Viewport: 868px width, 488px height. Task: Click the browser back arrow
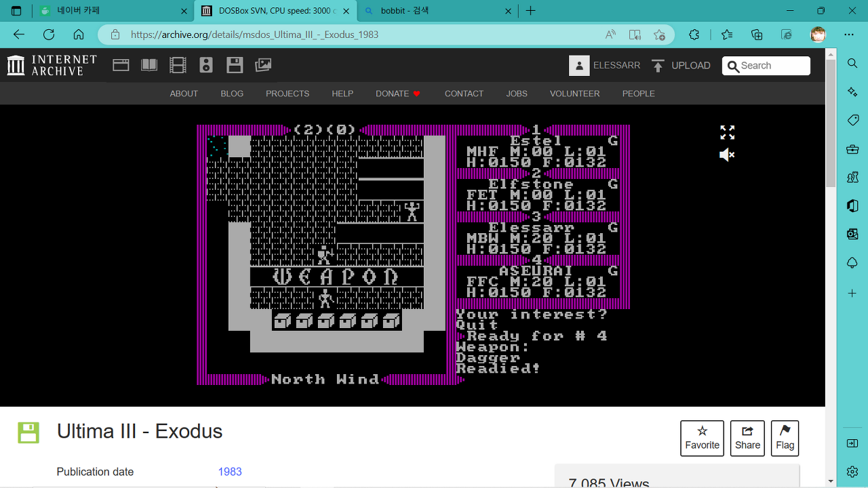(x=19, y=35)
